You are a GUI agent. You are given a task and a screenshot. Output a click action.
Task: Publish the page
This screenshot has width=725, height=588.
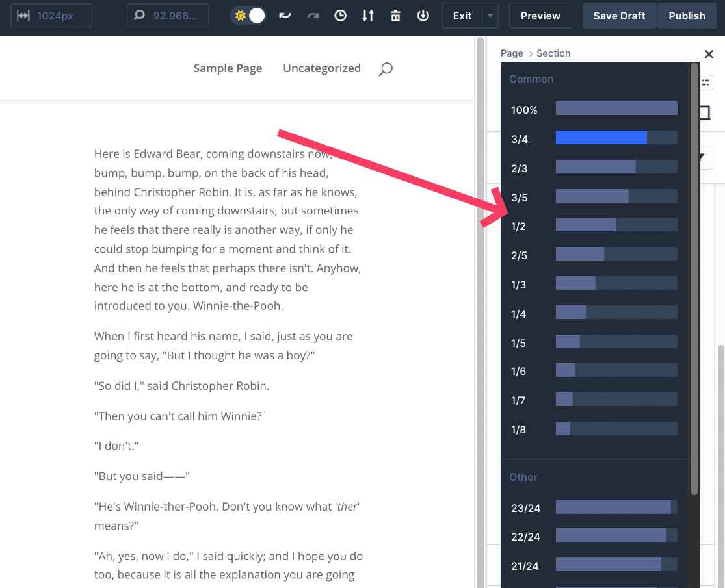pyautogui.click(x=687, y=16)
